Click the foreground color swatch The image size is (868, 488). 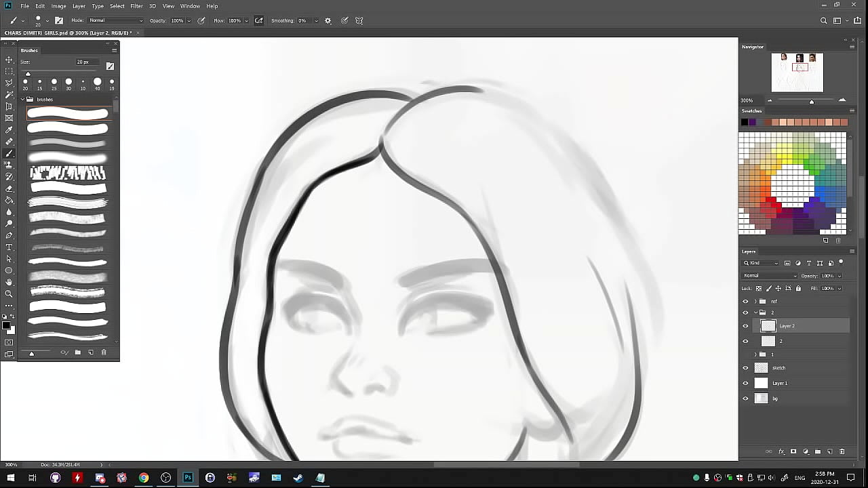click(x=6, y=327)
